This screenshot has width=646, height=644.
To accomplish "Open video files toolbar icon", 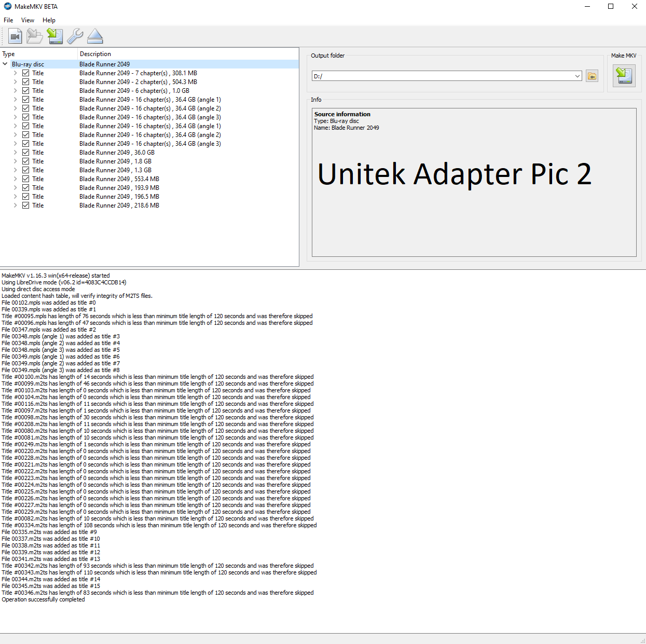I will click(x=16, y=36).
